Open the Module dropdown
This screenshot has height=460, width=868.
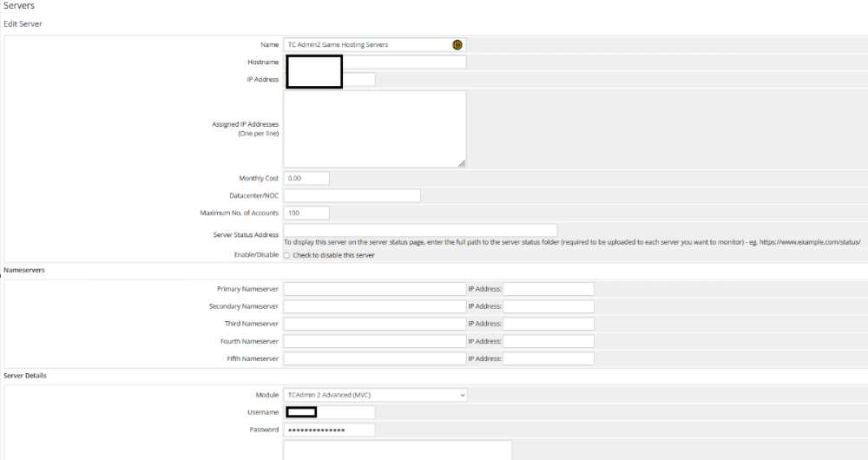coord(375,395)
